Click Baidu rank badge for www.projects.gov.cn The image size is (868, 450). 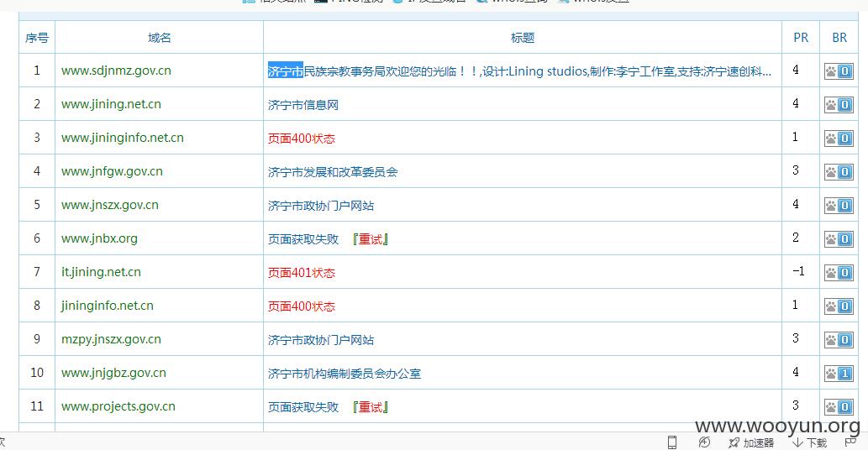(x=839, y=407)
